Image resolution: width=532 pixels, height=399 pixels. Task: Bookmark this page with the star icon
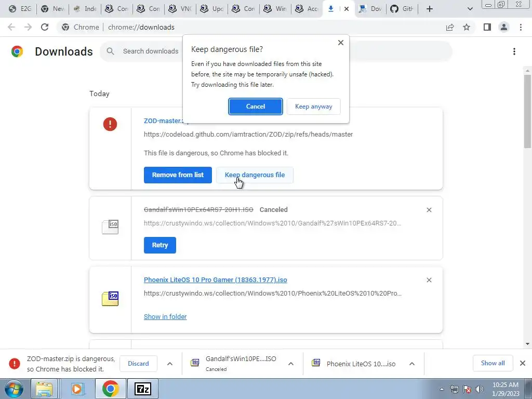[x=467, y=27]
